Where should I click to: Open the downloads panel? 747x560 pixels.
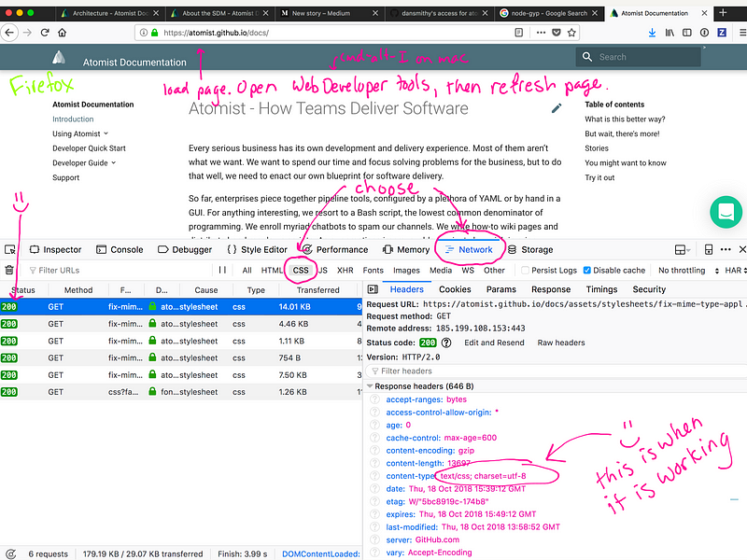coord(652,33)
